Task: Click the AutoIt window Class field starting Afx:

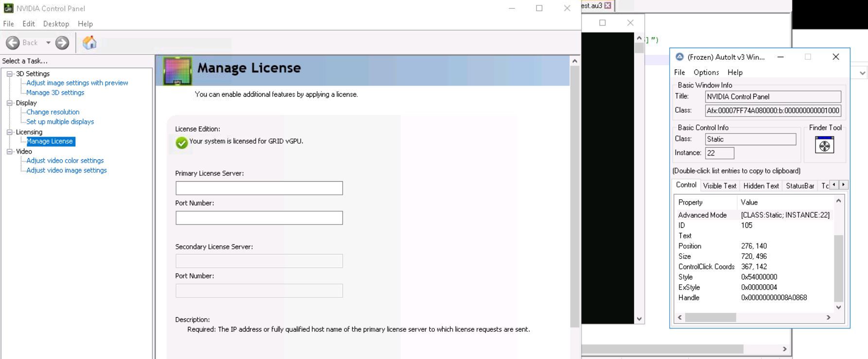Action: [773, 111]
